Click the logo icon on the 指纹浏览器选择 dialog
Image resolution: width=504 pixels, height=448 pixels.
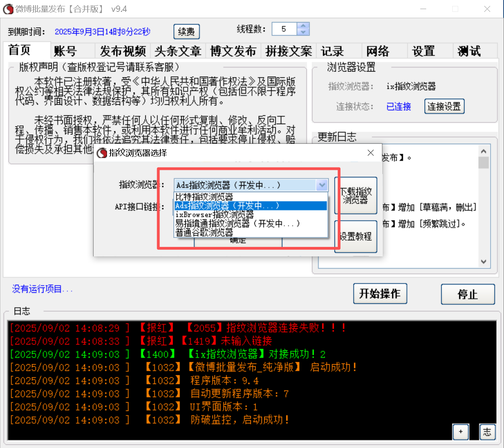click(102, 152)
